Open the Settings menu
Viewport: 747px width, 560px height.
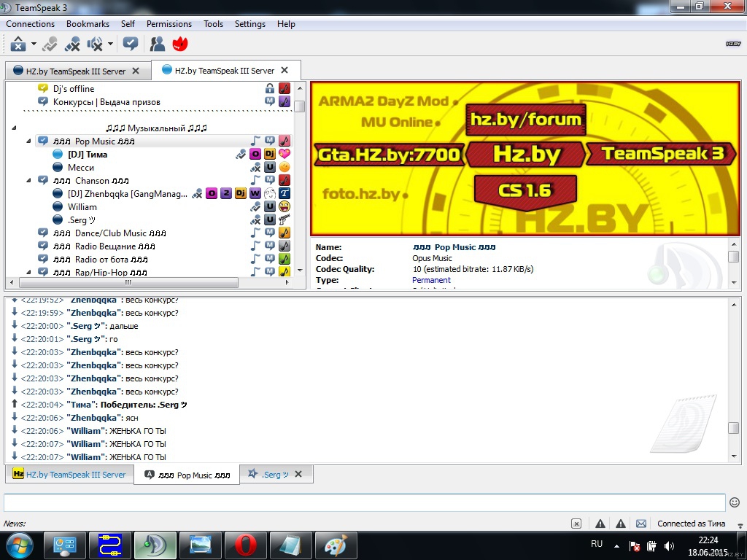[x=249, y=24]
